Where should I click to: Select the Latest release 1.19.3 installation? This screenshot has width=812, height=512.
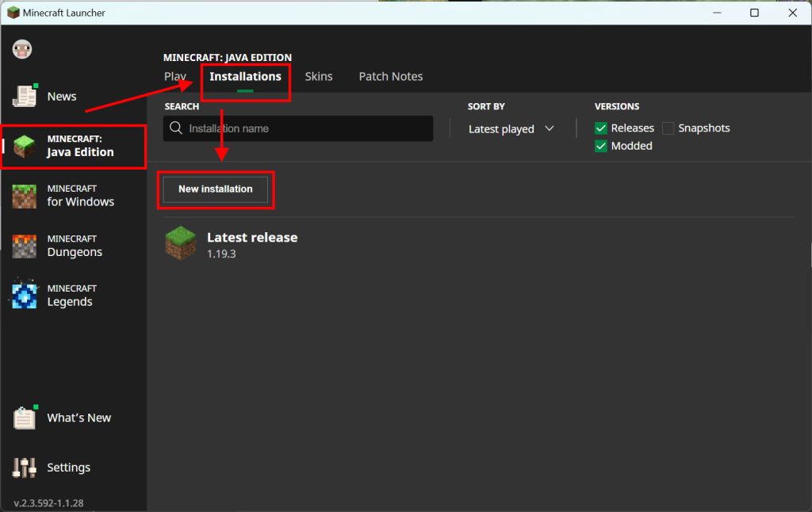(x=251, y=244)
